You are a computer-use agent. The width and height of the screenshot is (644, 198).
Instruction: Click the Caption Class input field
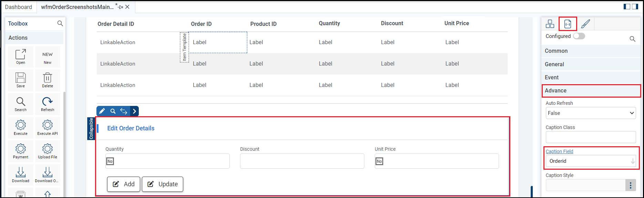click(x=591, y=137)
